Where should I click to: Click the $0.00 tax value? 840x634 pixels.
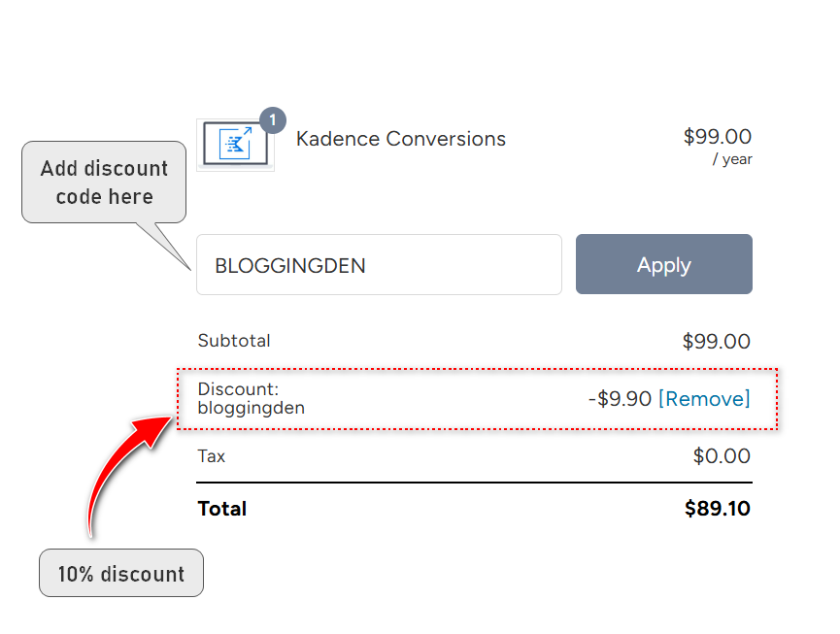722,455
